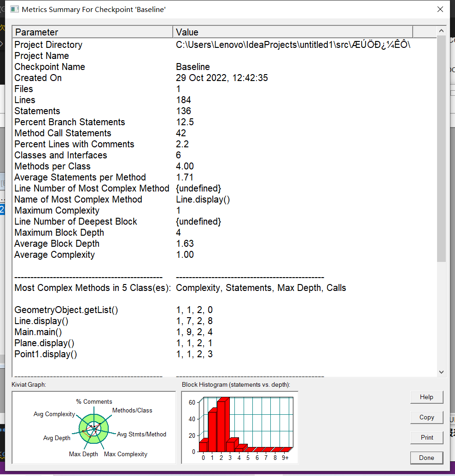Click the Kiviat Graph chart
Image resolution: width=455 pixels, height=476 pixels.
(94, 428)
